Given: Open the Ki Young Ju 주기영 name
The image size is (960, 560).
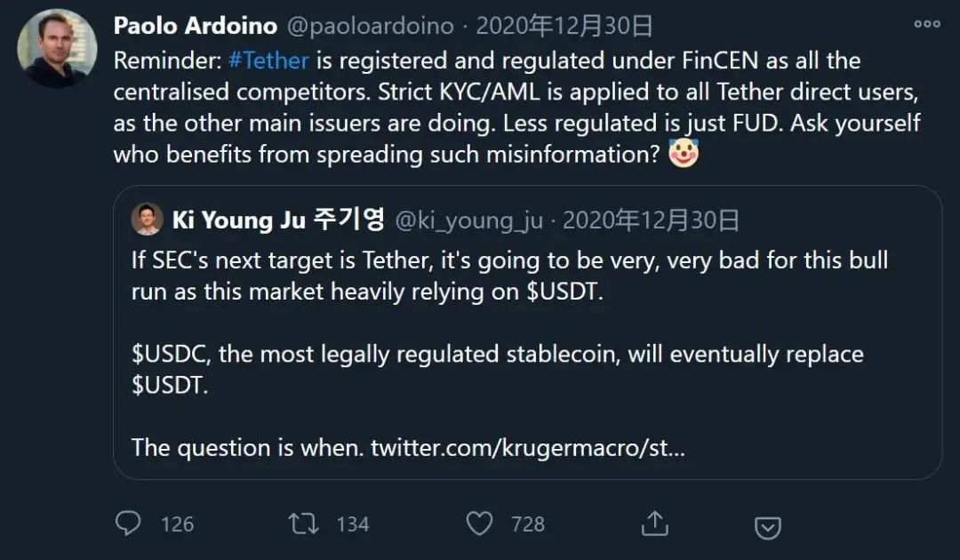Looking at the screenshot, I should 277,219.
